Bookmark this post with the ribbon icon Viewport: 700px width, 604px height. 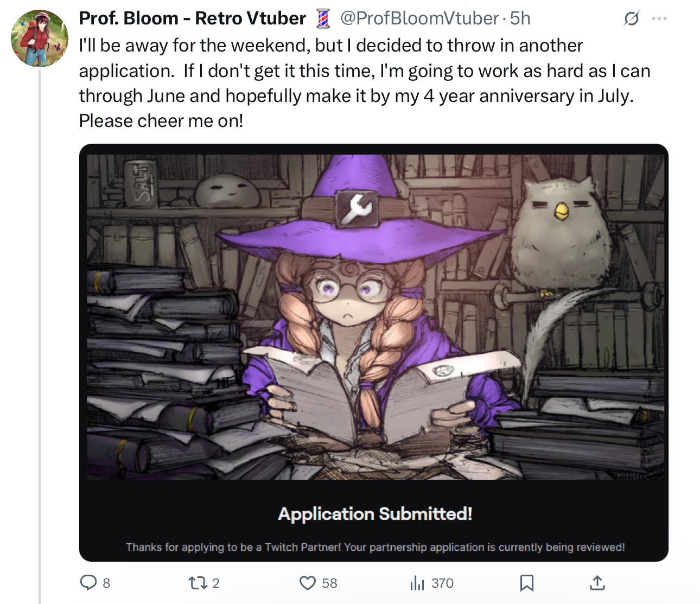[526, 583]
